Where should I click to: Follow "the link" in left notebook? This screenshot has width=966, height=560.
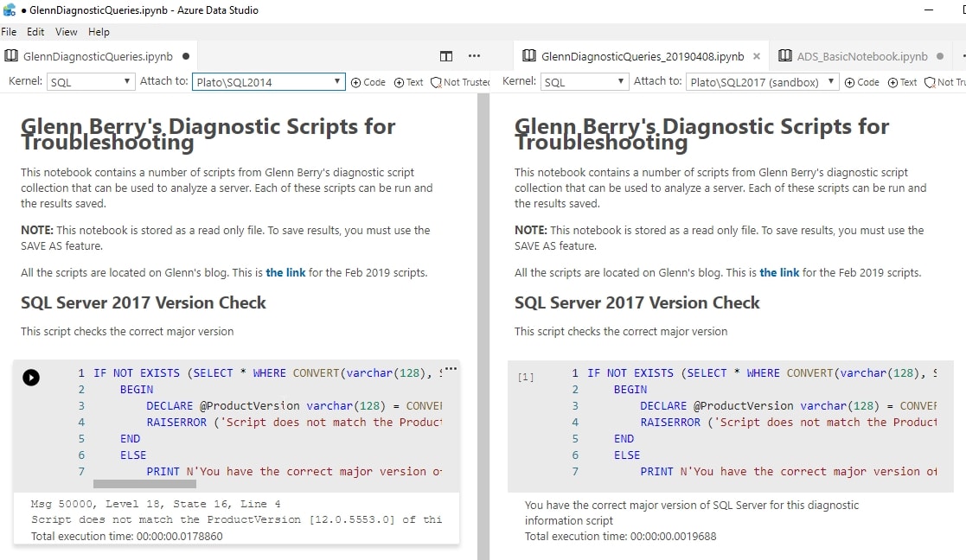(285, 272)
